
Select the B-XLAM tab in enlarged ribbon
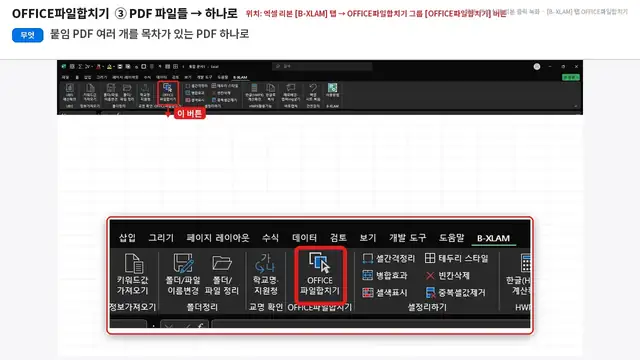click(493, 238)
